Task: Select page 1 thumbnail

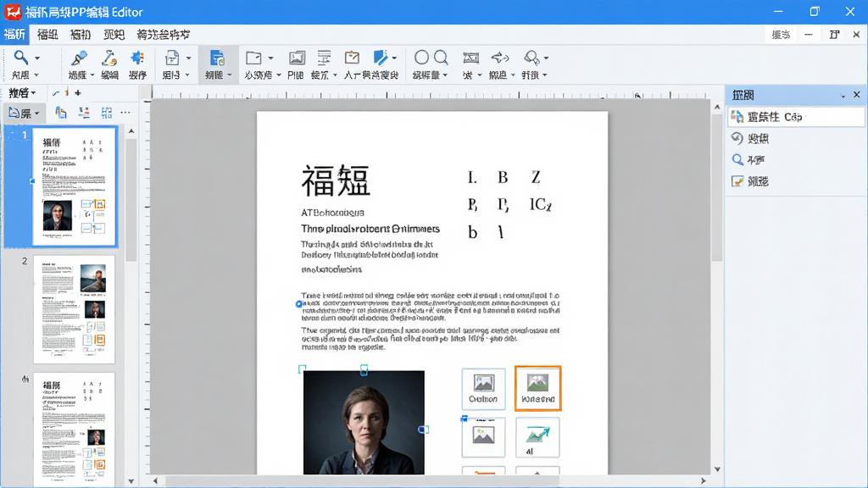Action: click(x=75, y=186)
